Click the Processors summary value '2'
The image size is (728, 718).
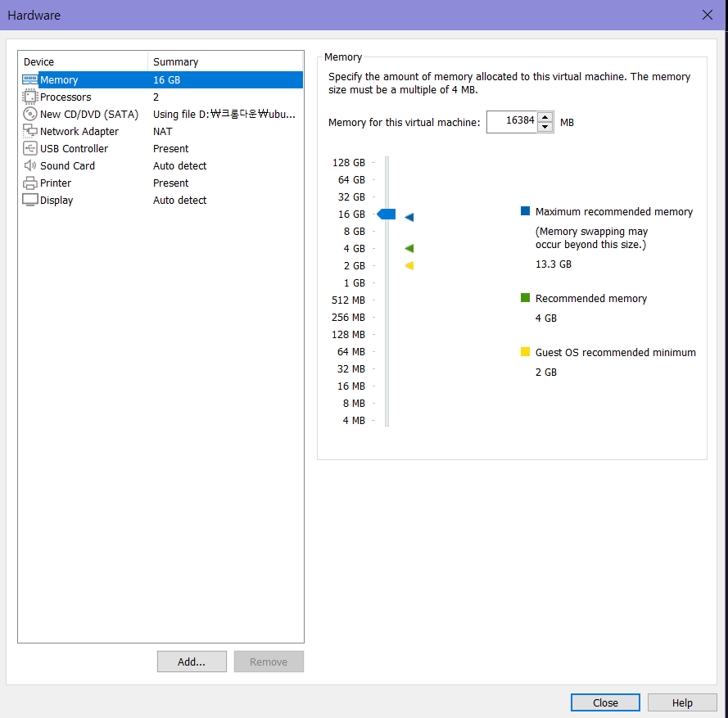[156, 97]
